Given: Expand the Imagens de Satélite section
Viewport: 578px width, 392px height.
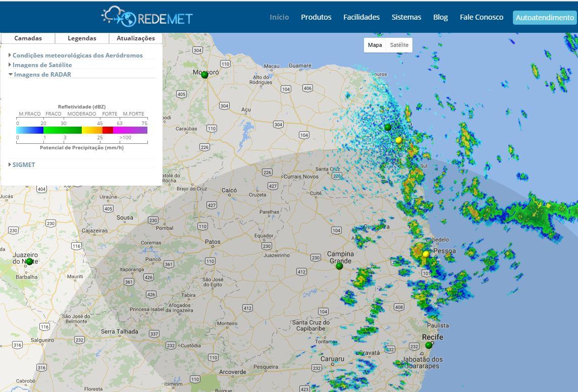Looking at the screenshot, I should pyautogui.click(x=42, y=65).
